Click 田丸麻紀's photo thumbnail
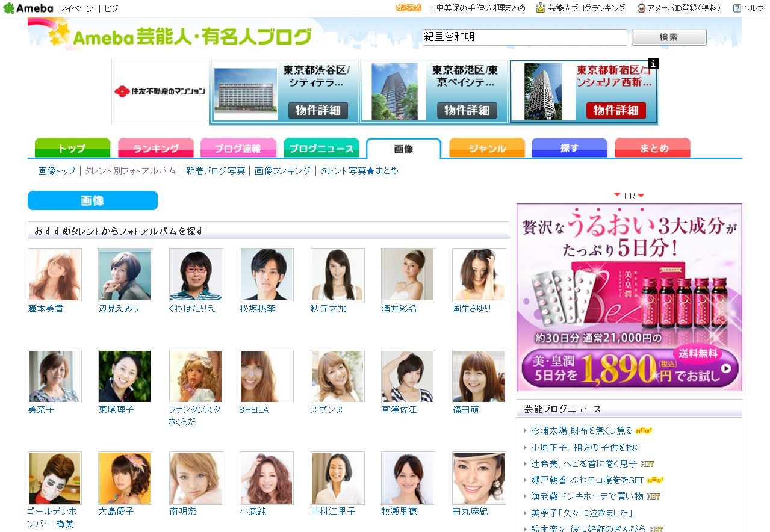 479,478
